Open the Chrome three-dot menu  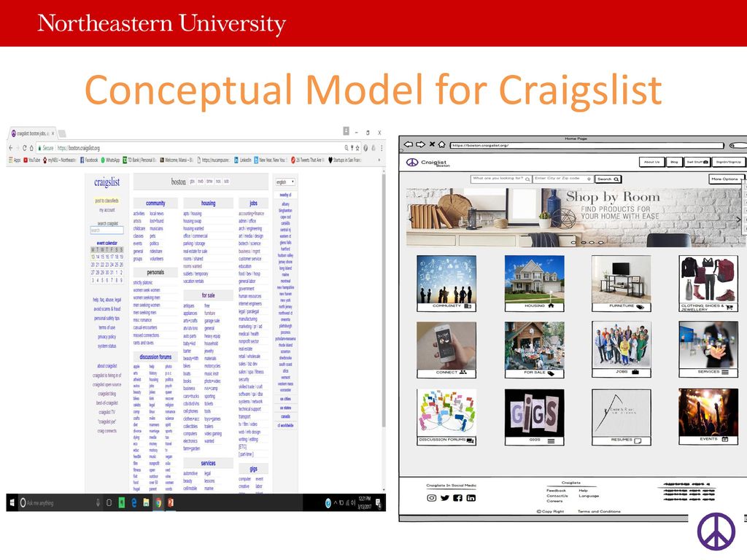pyautogui.click(x=381, y=148)
